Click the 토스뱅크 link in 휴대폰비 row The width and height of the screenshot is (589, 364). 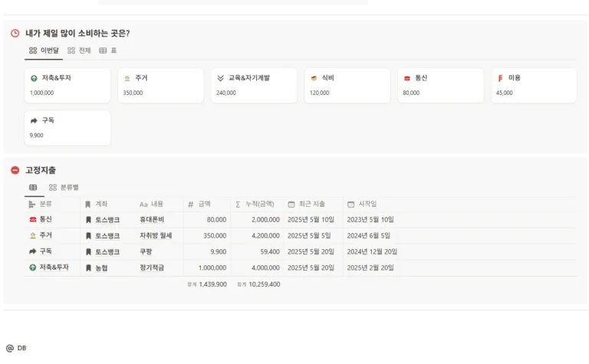pos(107,220)
